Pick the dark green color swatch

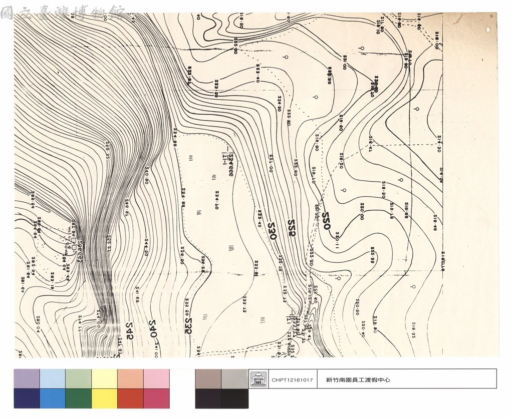(79, 398)
